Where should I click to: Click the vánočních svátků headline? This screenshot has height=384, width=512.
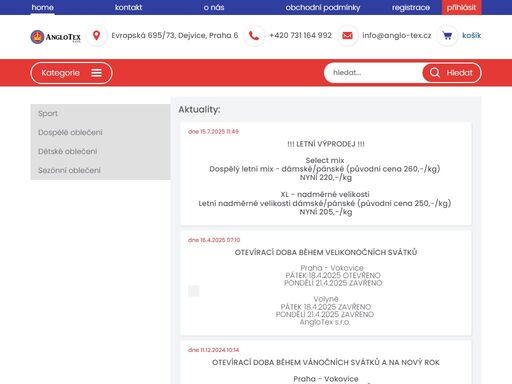326,362
